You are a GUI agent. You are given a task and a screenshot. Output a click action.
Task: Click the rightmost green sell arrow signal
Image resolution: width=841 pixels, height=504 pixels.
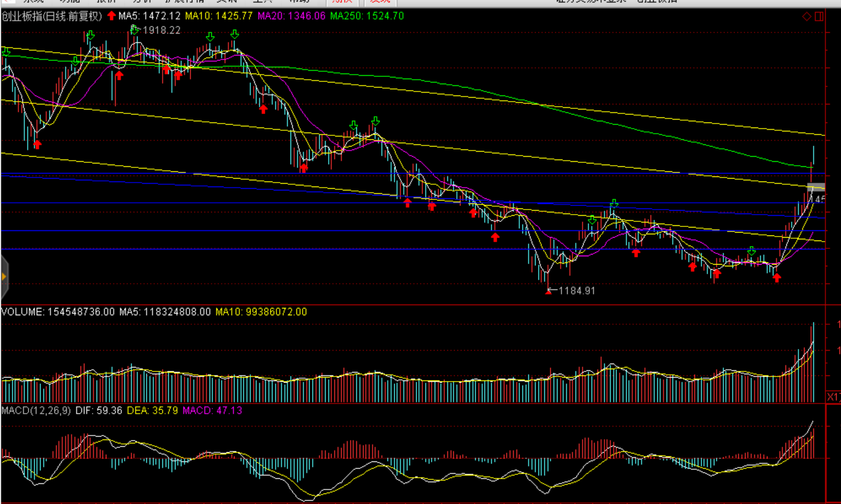coord(752,251)
